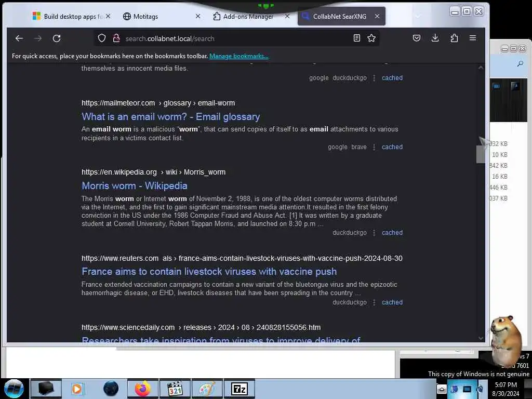532x399 pixels.
Task: Click the sciencedaily.com result URL
Action: coord(201,327)
